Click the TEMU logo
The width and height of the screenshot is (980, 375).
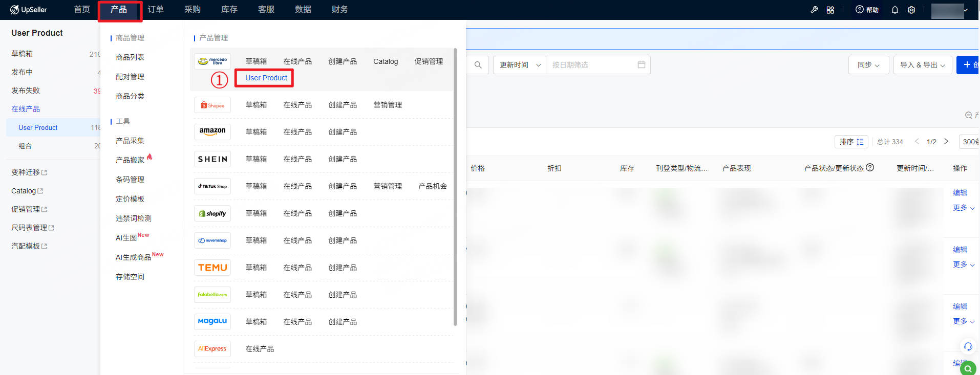(x=212, y=268)
